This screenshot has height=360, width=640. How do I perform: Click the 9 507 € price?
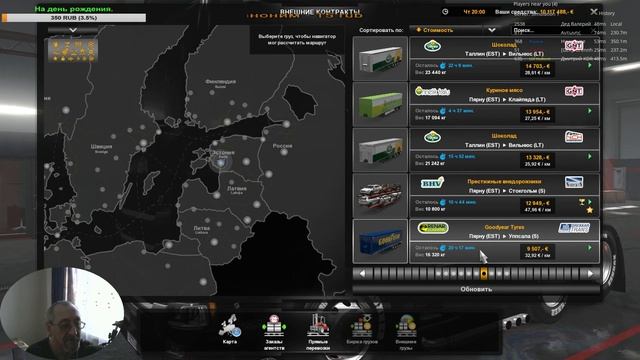(538, 249)
